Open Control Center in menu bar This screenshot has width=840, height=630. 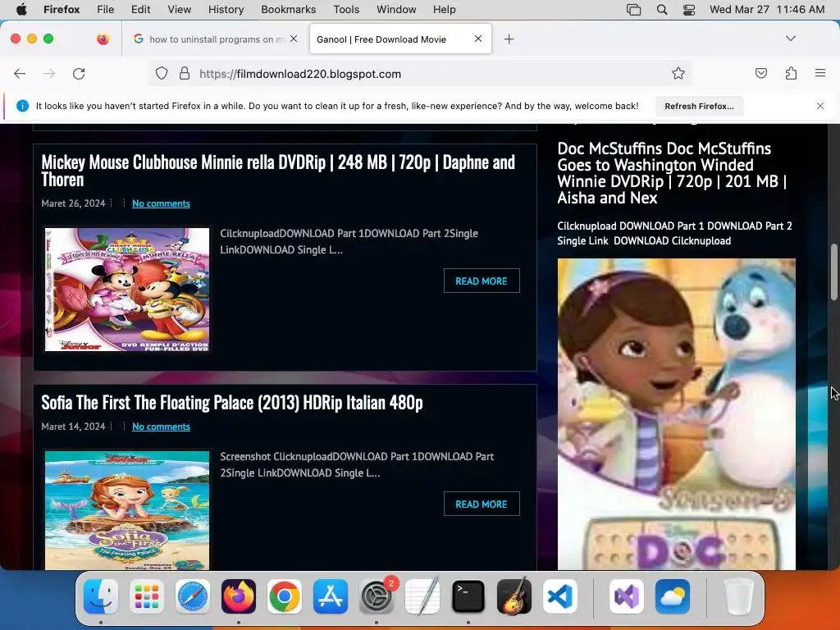tap(689, 9)
